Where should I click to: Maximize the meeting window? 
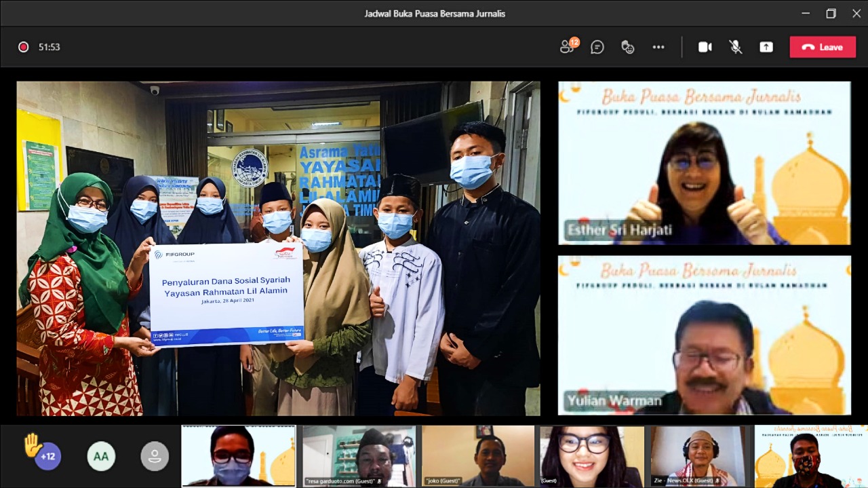point(831,14)
